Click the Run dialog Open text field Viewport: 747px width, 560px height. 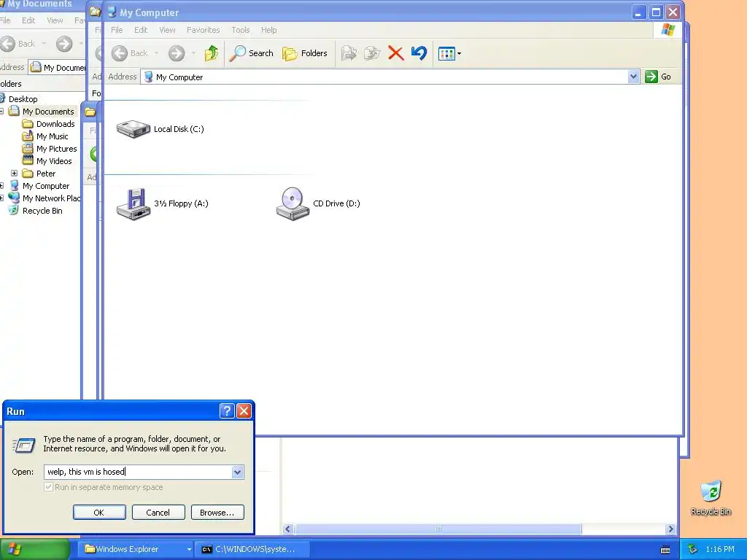[138, 472]
